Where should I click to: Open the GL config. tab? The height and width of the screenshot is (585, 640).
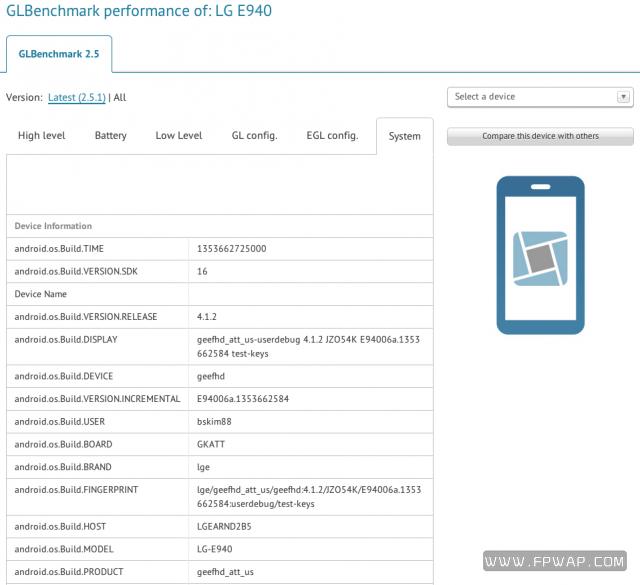254,136
